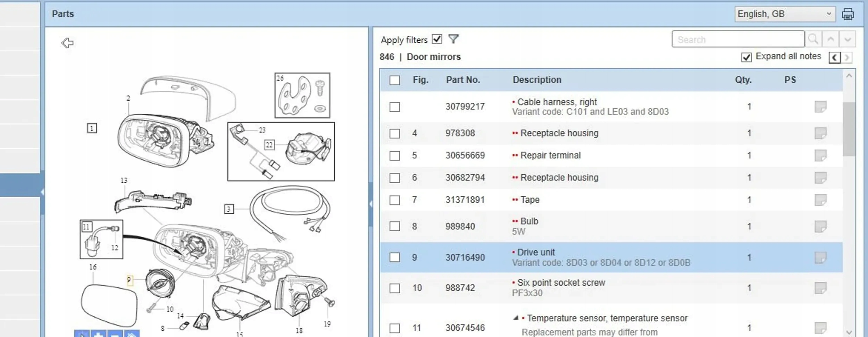Open the note icon for part 978308
Screen dimensions: 868x337
tap(820, 133)
